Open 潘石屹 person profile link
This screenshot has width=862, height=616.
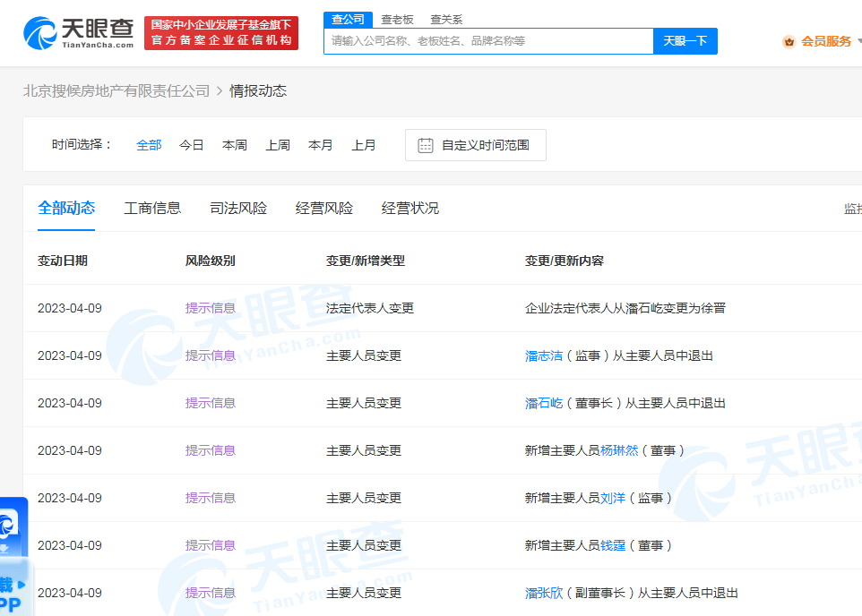point(544,403)
